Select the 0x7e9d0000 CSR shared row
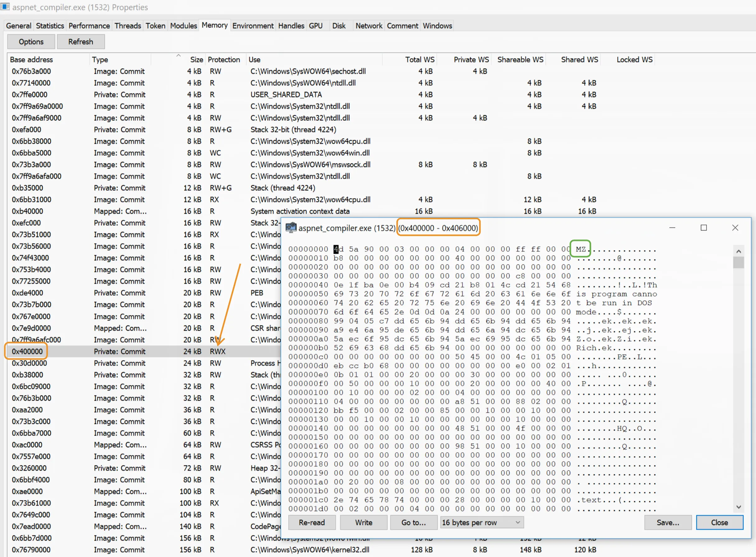Screen dimensions: 756x557 144,328
